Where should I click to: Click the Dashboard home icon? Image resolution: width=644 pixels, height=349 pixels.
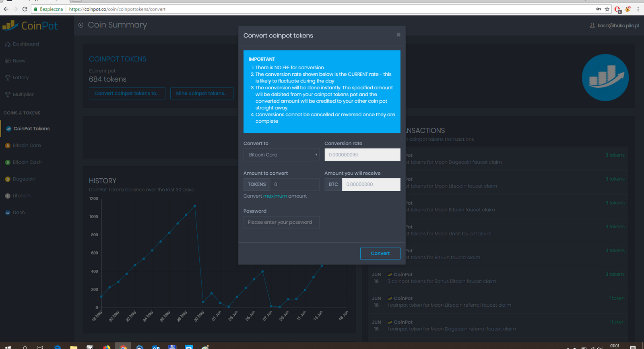click(8, 44)
